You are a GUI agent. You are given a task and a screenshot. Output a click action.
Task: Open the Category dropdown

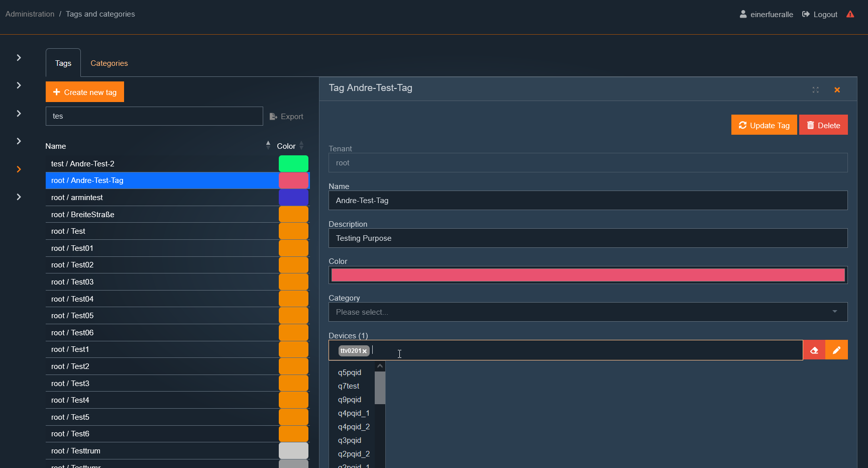point(588,312)
